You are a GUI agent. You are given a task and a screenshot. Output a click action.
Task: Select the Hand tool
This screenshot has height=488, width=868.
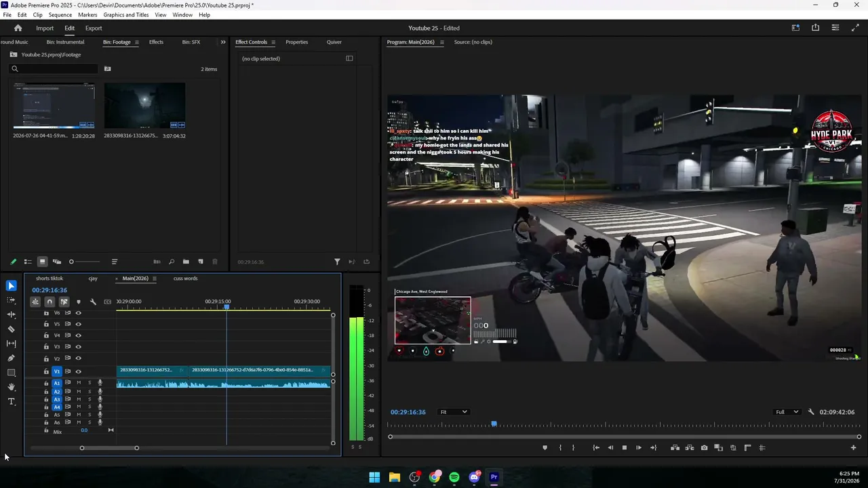click(11, 387)
